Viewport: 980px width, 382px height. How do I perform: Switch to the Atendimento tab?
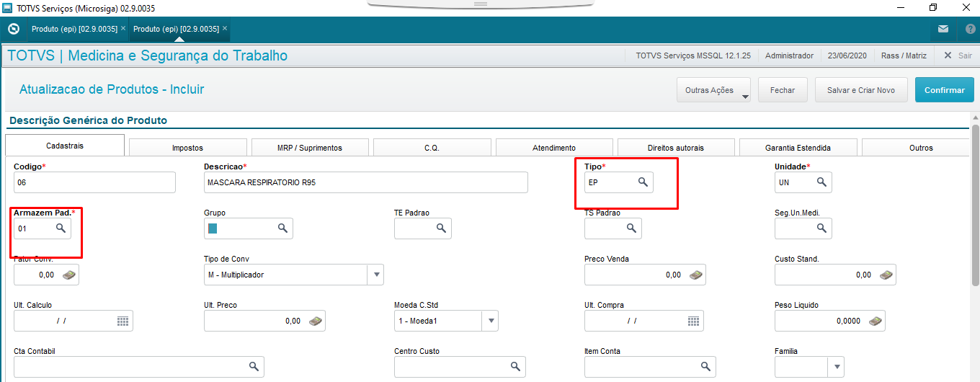tap(554, 147)
